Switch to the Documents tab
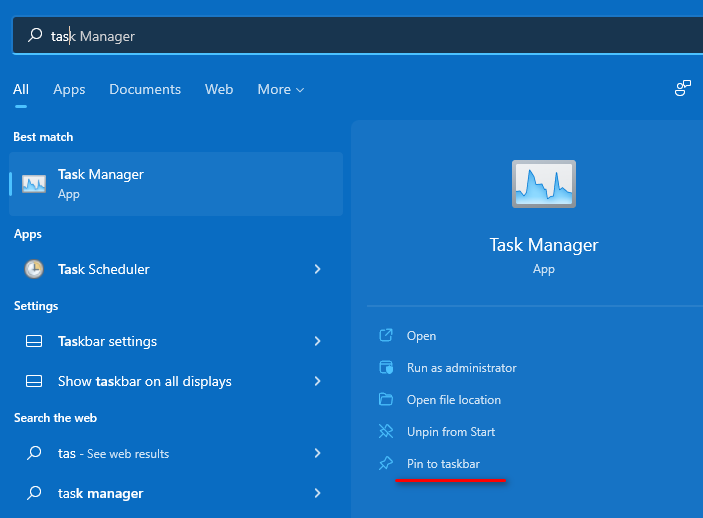The image size is (703, 518). coord(145,89)
